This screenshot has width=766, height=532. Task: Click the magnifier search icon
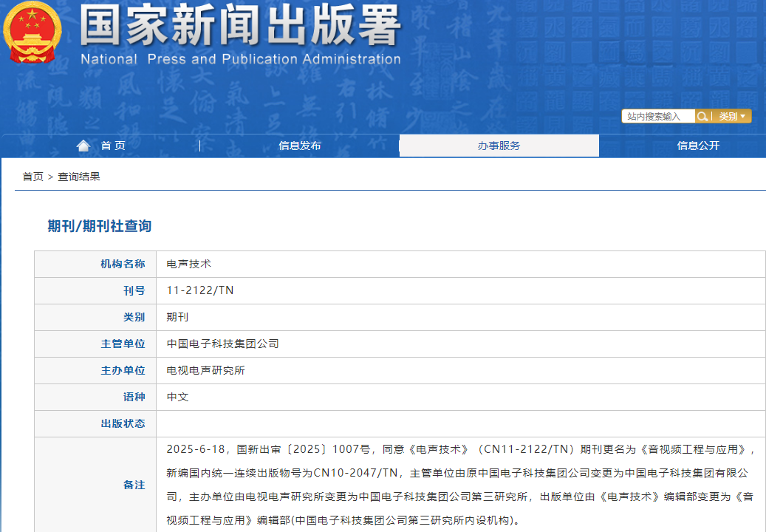[703, 116]
